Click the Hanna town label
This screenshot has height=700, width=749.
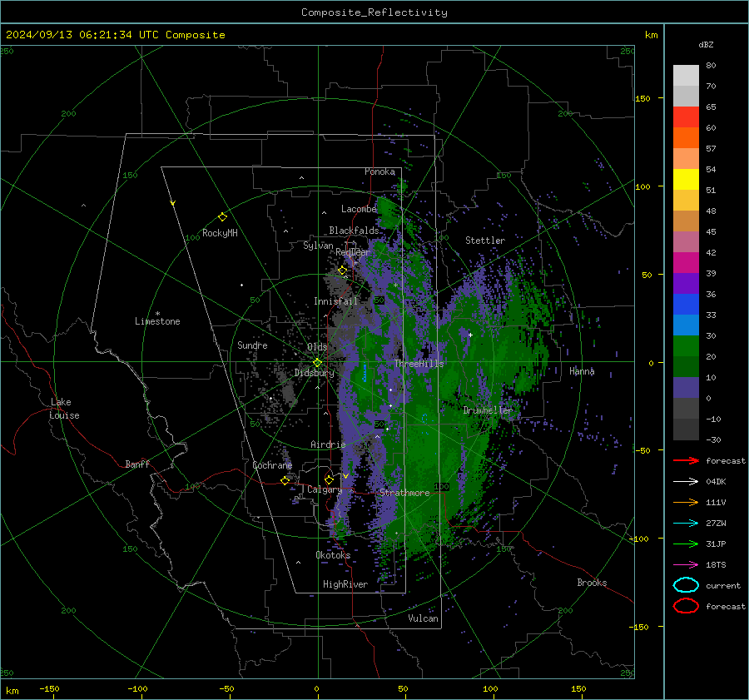tap(582, 371)
